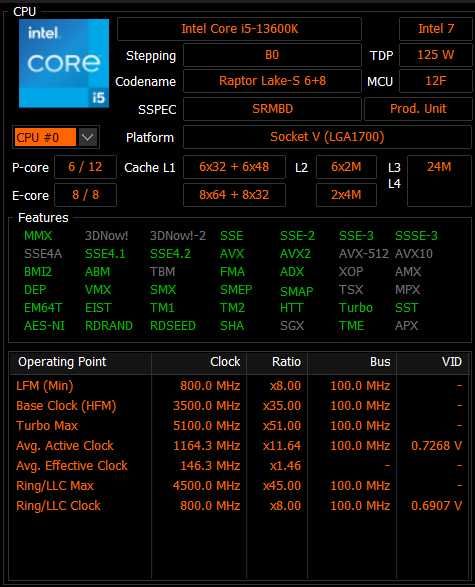Click the HTT feature label

pos(291,308)
